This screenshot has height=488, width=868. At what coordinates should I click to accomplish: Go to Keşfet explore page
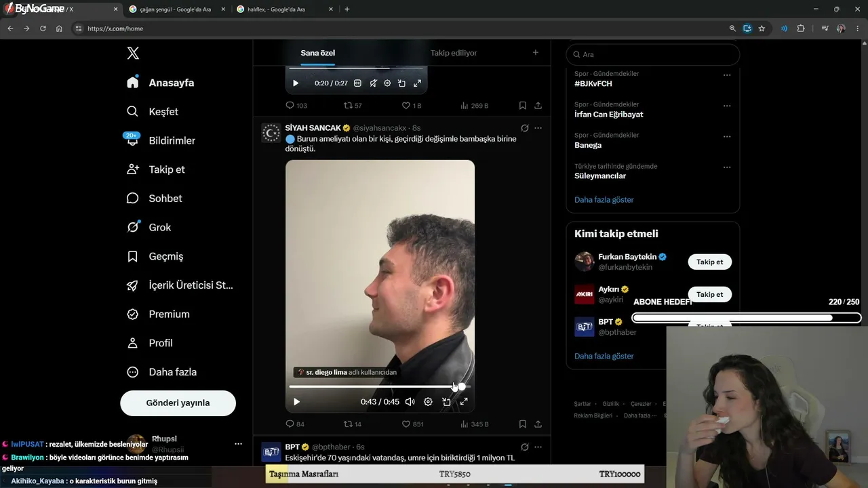[152, 112]
